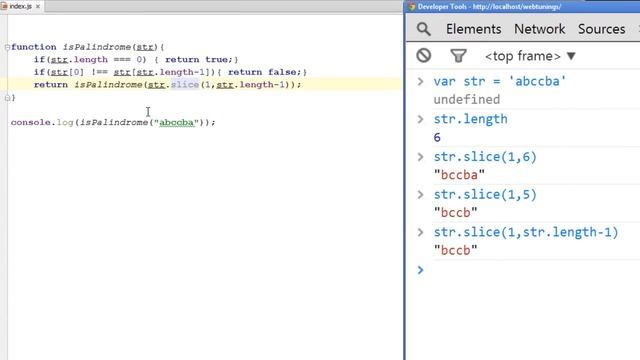Click the 'undefined' console output

(x=467, y=100)
